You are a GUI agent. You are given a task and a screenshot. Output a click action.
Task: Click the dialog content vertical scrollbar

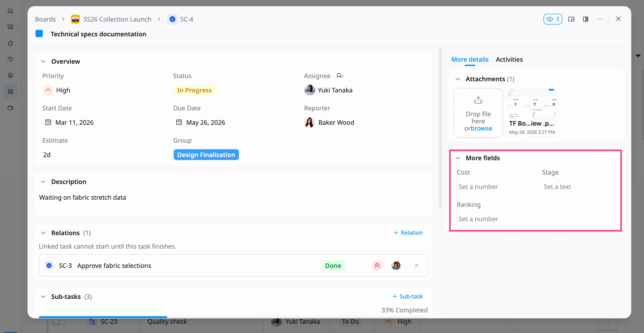440,128
